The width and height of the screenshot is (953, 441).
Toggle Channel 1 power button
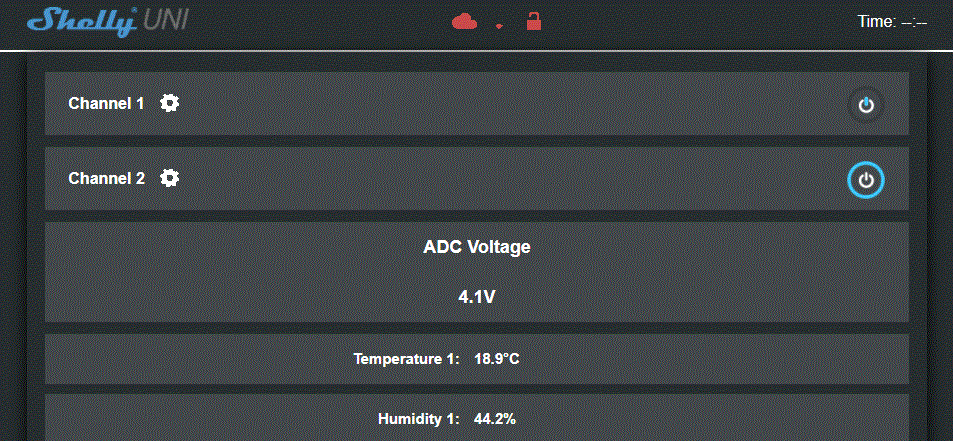coord(866,104)
